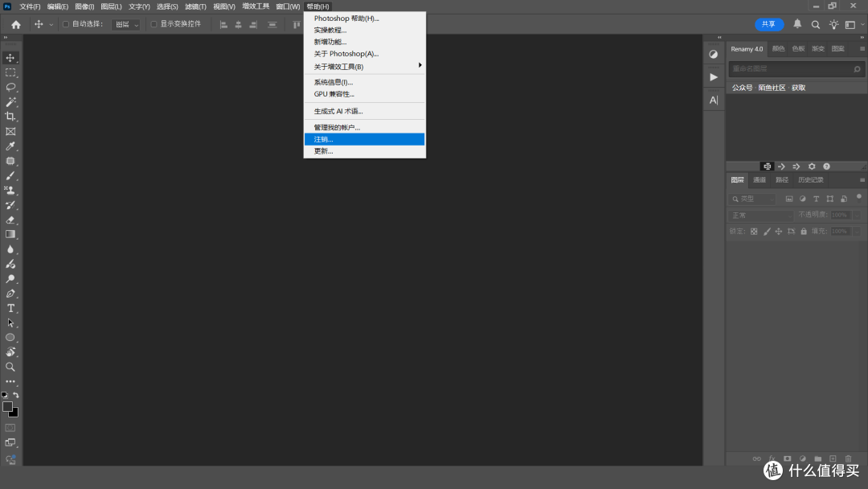This screenshot has height=489, width=868.
Task: Expand the 关于增效工具(B) submenu
Action: [364, 67]
